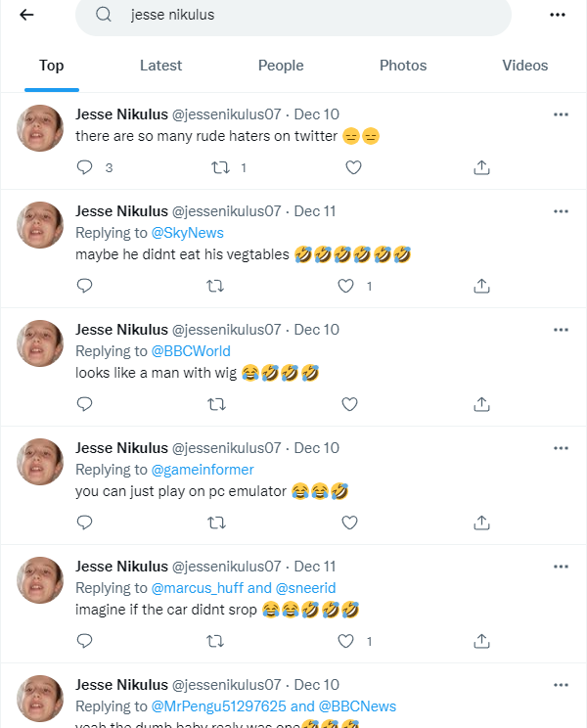Image resolution: width=587 pixels, height=728 pixels.
Task: Open the People tab
Action: tap(281, 66)
